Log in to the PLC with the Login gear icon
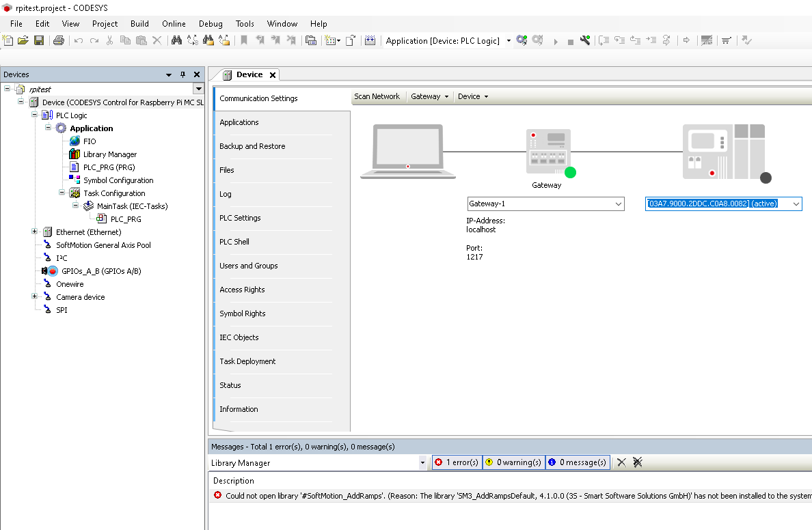The width and height of the screenshot is (812, 530). (x=522, y=40)
